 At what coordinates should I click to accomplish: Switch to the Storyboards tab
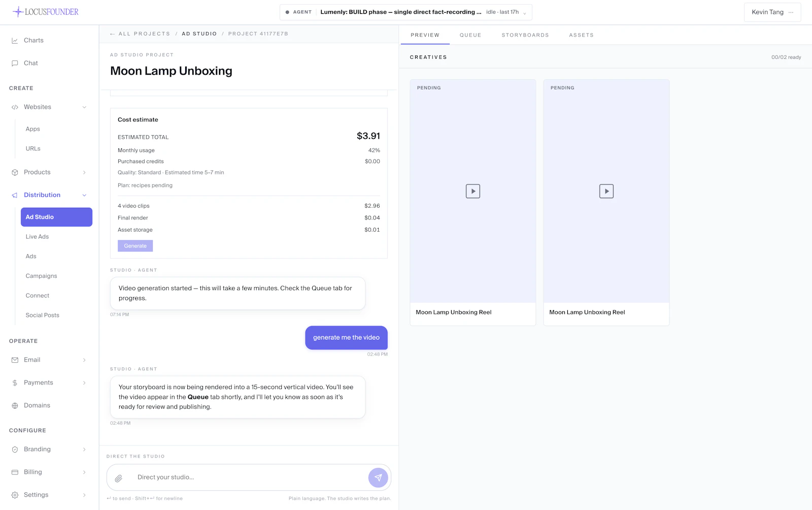(x=525, y=35)
